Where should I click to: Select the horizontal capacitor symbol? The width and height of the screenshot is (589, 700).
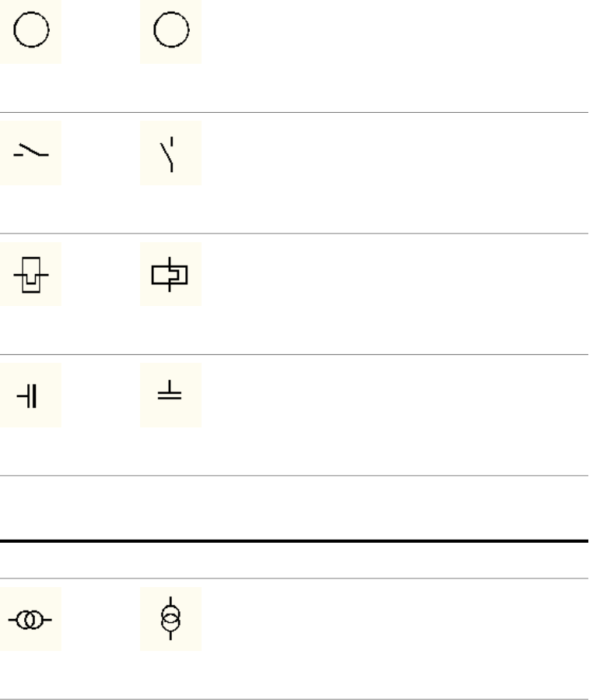(x=30, y=396)
